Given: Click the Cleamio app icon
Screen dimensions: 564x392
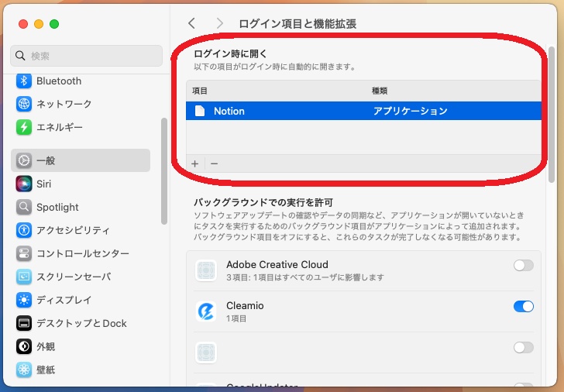Looking at the screenshot, I should point(206,311).
